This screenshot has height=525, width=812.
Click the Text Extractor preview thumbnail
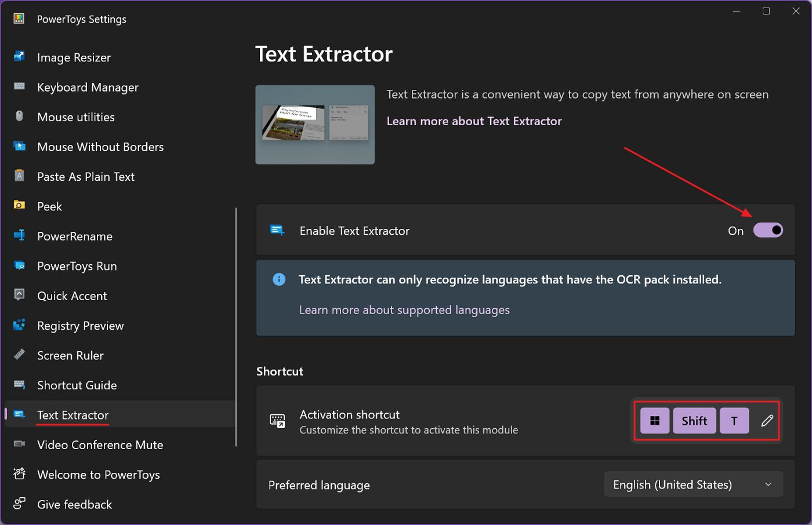314,125
